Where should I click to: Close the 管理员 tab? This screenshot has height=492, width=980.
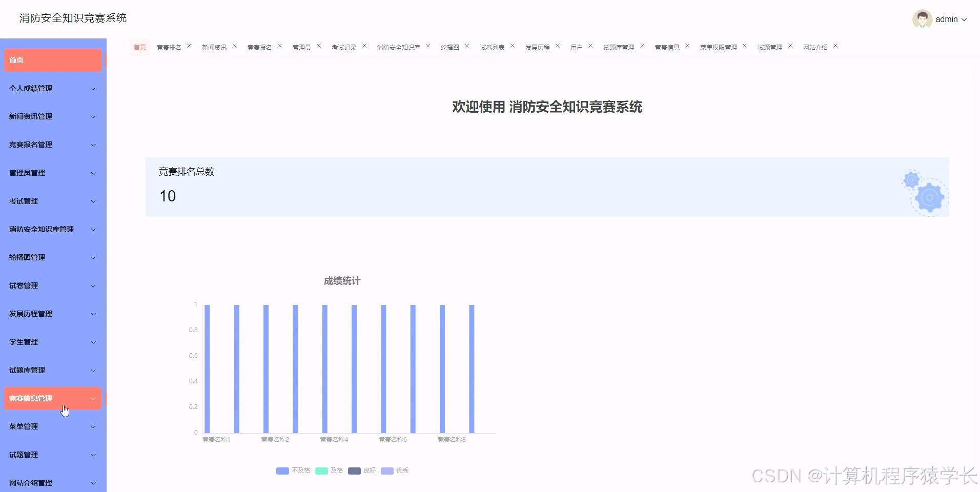pyautogui.click(x=319, y=46)
